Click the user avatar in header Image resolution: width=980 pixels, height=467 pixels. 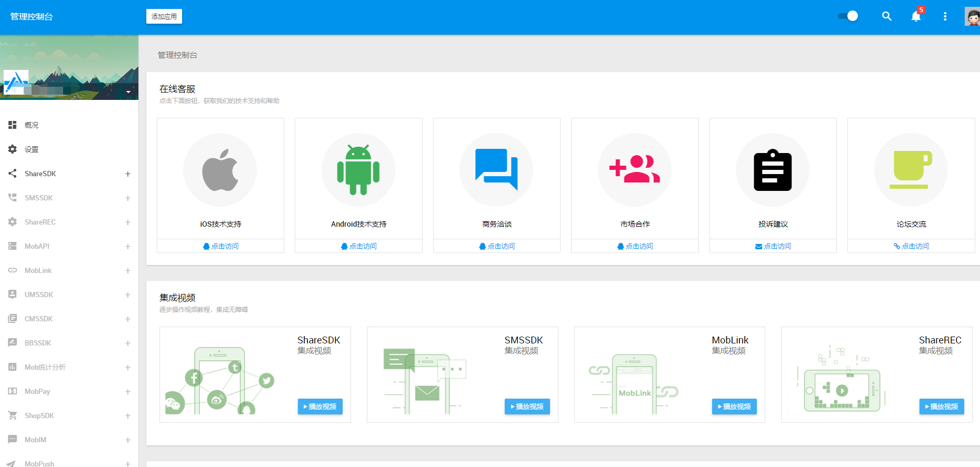[972, 16]
